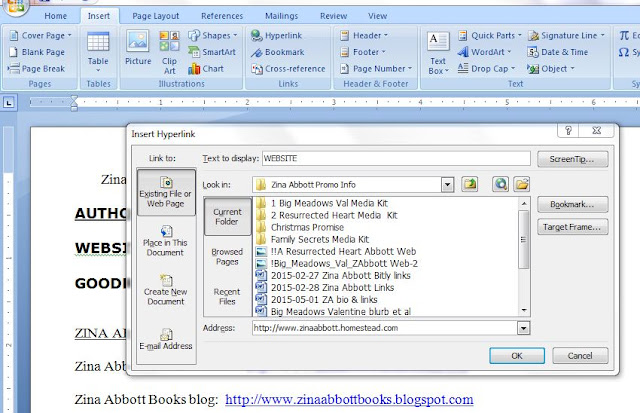Click the ScreenTip button
Viewport: 640px width, 413px height.
click(572, 159)
